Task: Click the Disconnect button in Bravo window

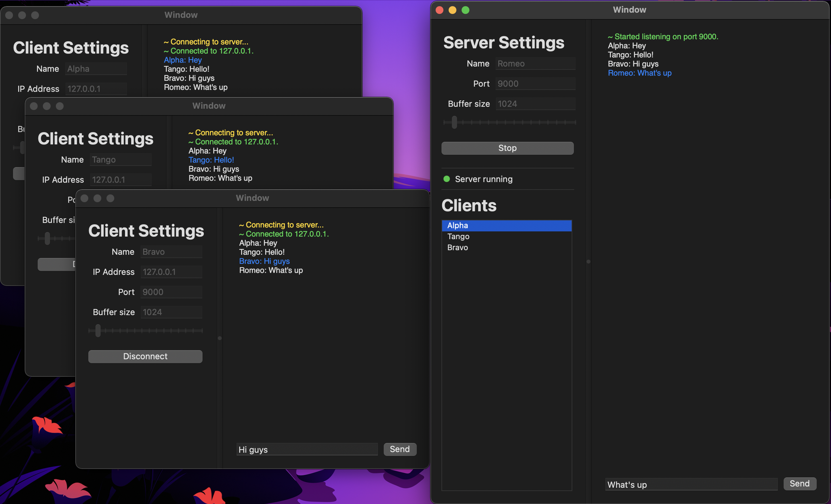Action: [x=145, y=356]
